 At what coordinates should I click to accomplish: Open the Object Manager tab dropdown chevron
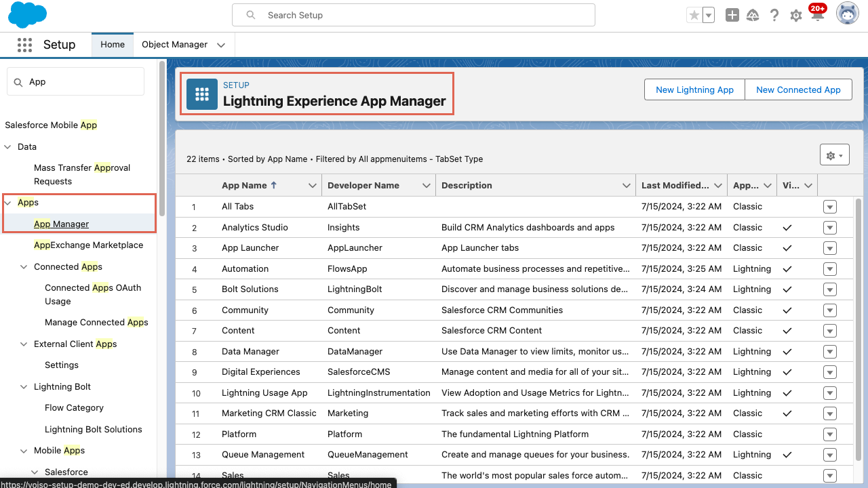pos(221,45)
